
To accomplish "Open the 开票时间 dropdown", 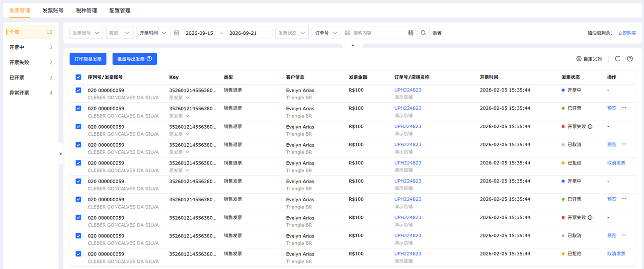I will click(153, 33).
